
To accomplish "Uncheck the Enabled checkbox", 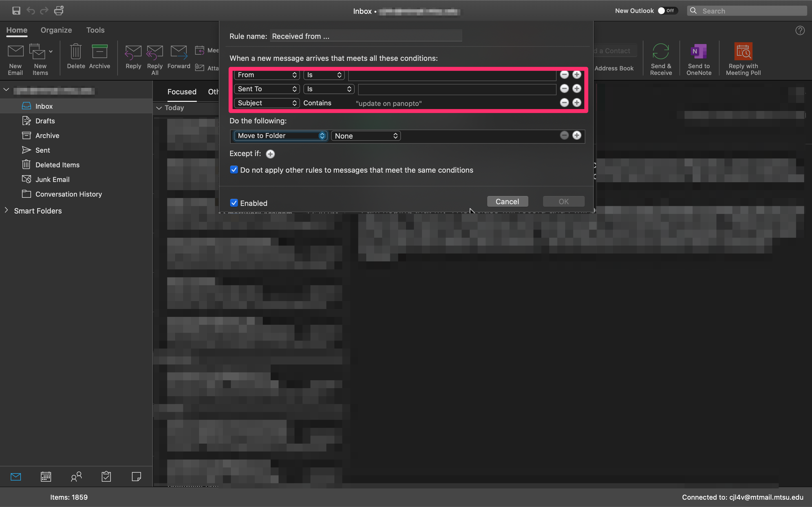I will coord(234,203).
